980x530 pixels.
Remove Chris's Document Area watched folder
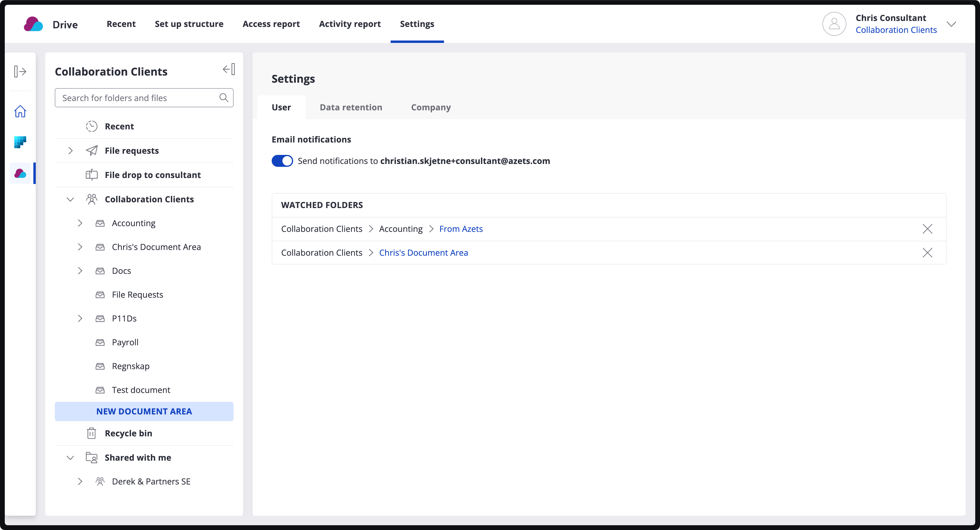(x=927, y=253)
